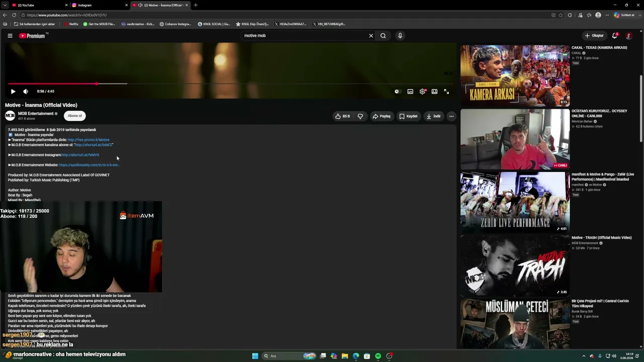Open the MOB Entertainment channel avatar

(10, 116)
